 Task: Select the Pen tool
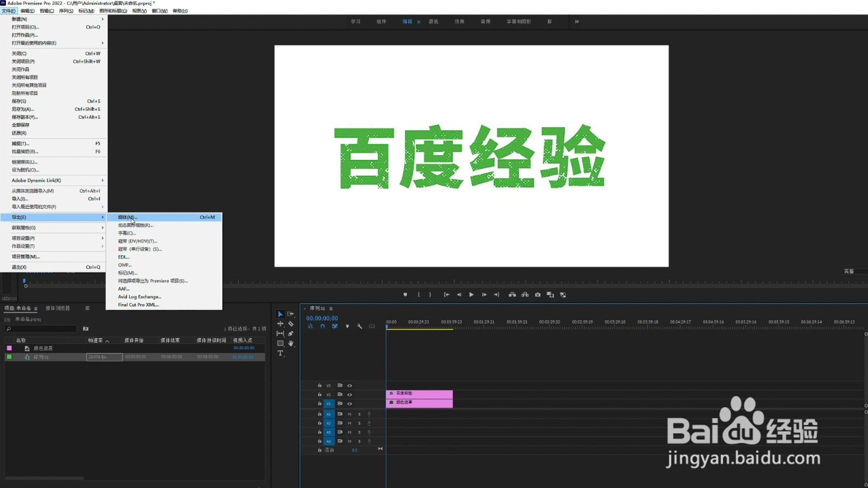[291, 333]
